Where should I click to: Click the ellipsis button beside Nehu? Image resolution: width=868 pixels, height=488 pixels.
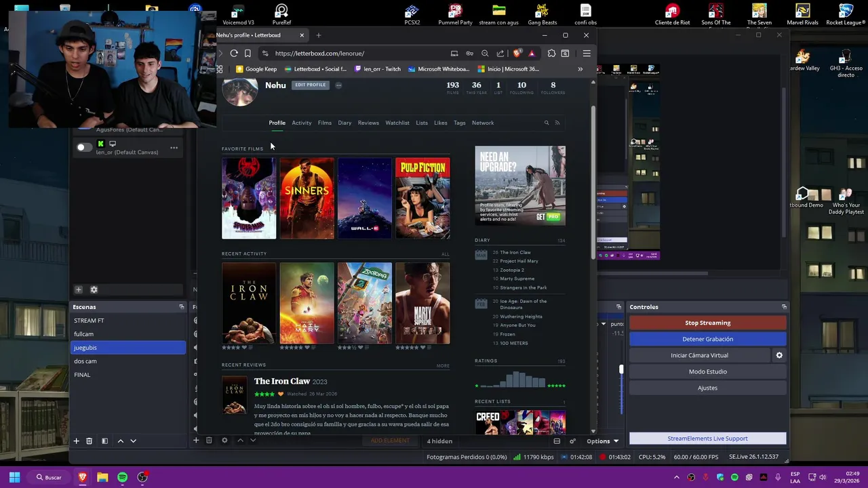pyautogui.click(x=338, y=85)
